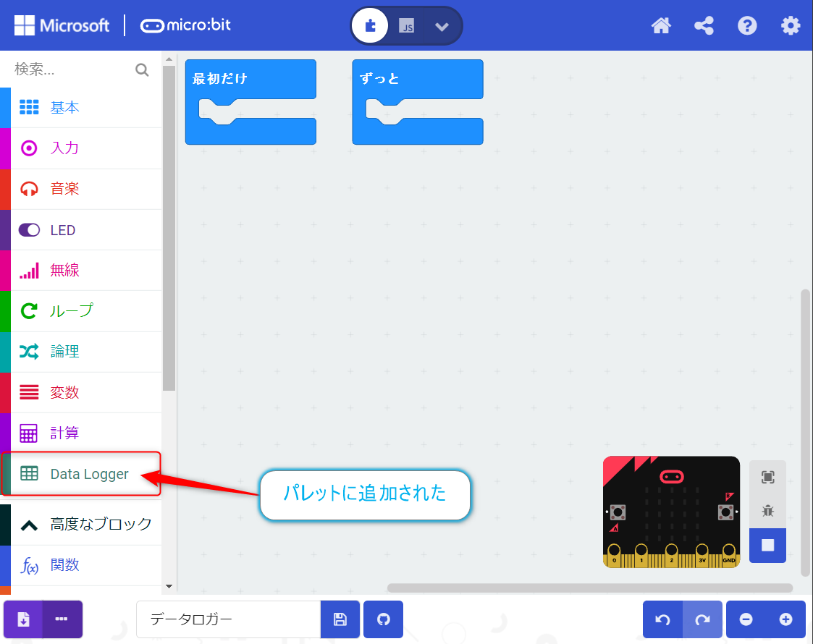Undo the last action
Image resolution: width=813 pixels, height=644 pixels.
point(663,619)
